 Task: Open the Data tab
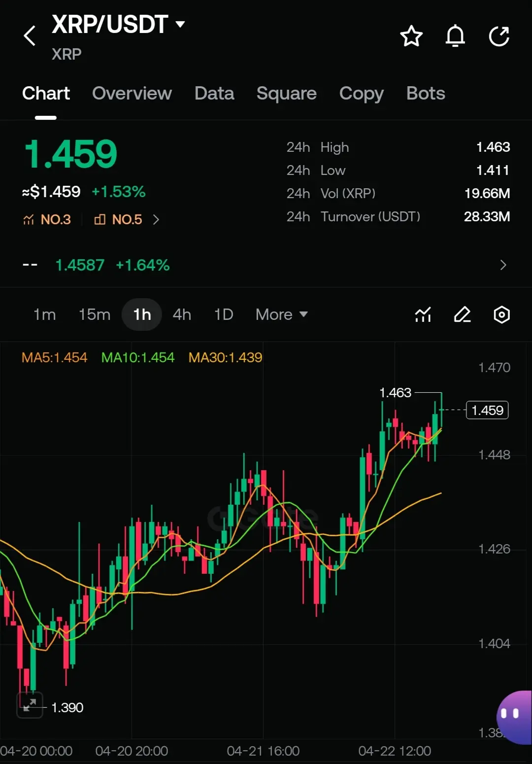coord(214,93)
